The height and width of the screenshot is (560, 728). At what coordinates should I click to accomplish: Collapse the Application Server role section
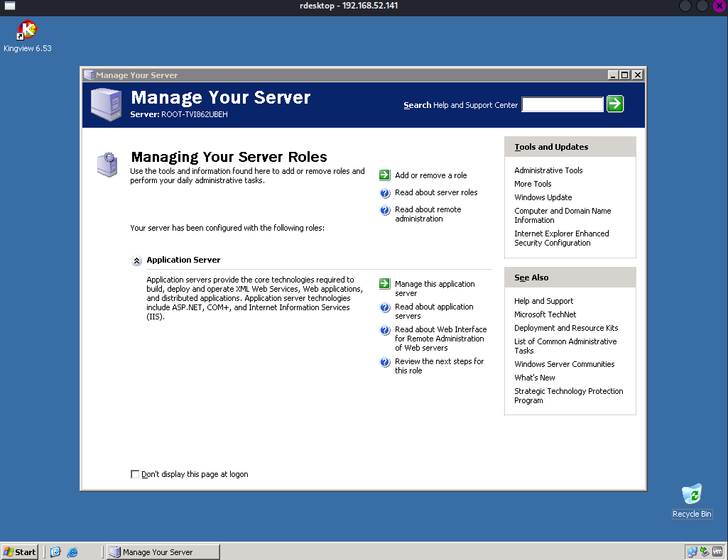136,260
